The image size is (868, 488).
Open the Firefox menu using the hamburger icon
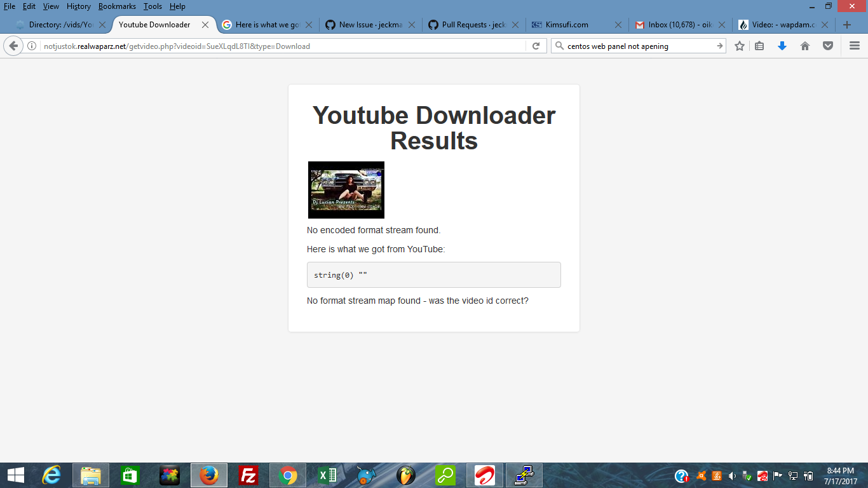[x=854, y=46]
